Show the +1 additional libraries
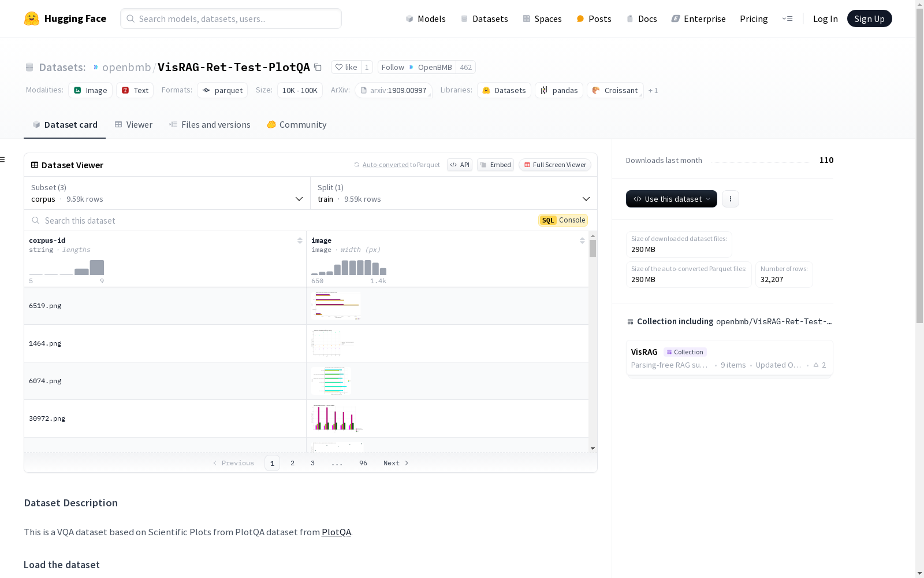The image size is (924, 578). pos(653,90)
